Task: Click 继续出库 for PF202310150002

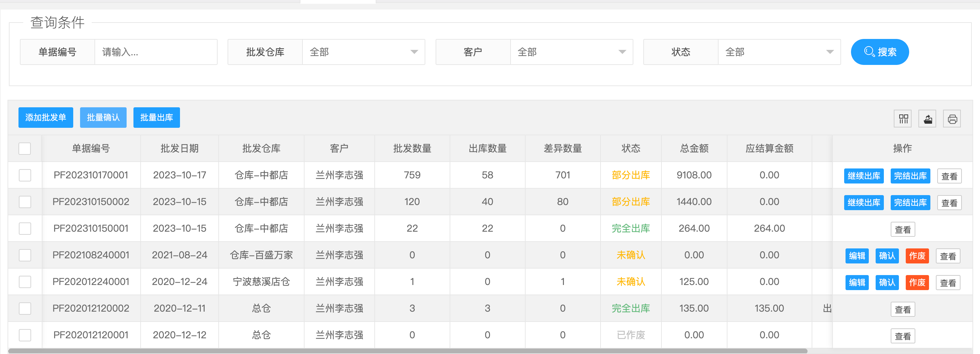Action: (x=864, y=202)
